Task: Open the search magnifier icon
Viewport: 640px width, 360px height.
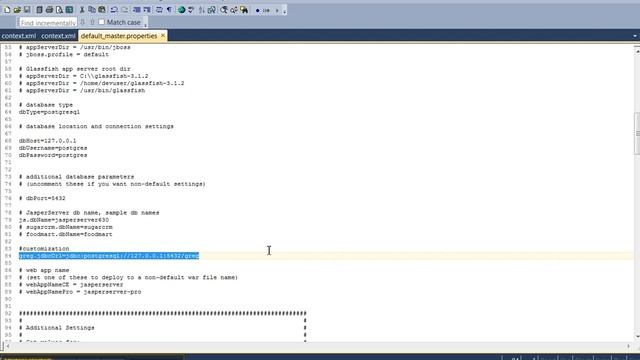Action: pos(224,9)
